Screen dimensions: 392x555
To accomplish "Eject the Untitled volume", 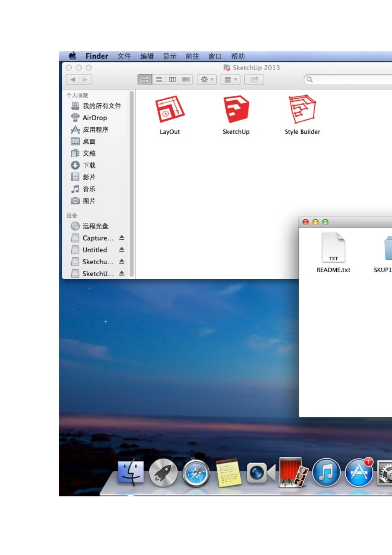I will point(122,250).
